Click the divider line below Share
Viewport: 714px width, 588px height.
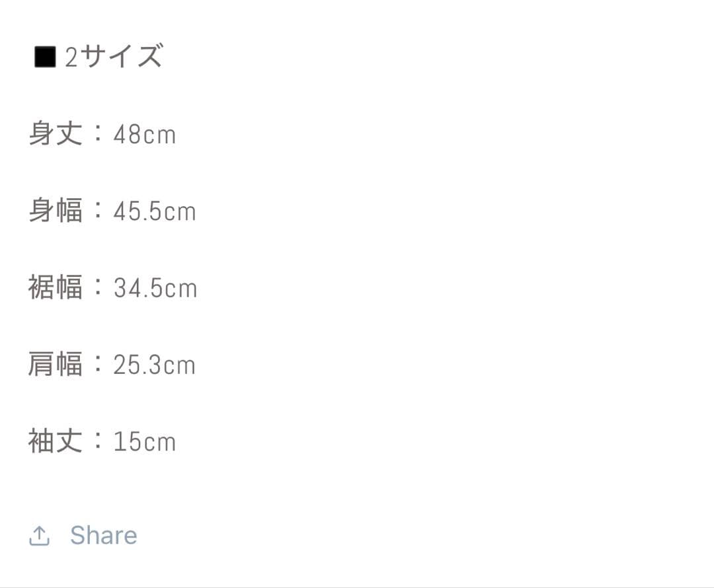click(357, 587)
